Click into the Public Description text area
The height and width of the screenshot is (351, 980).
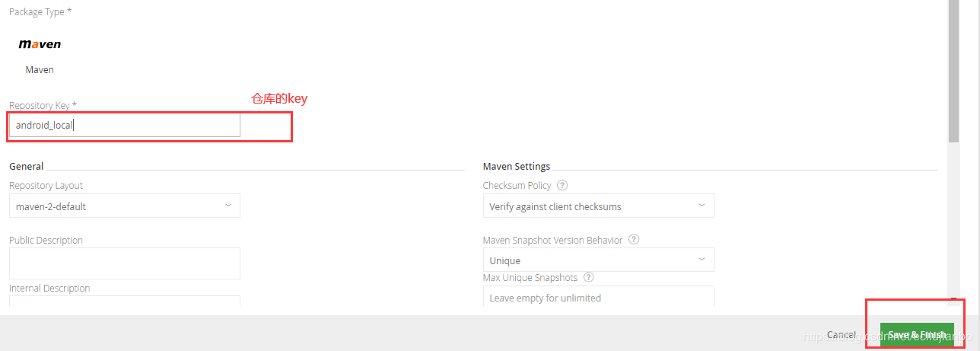tap(124, 263)
